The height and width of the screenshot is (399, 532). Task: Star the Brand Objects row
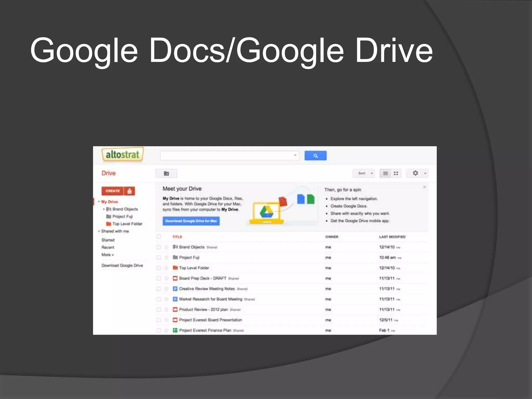click(x=167, y=247)
